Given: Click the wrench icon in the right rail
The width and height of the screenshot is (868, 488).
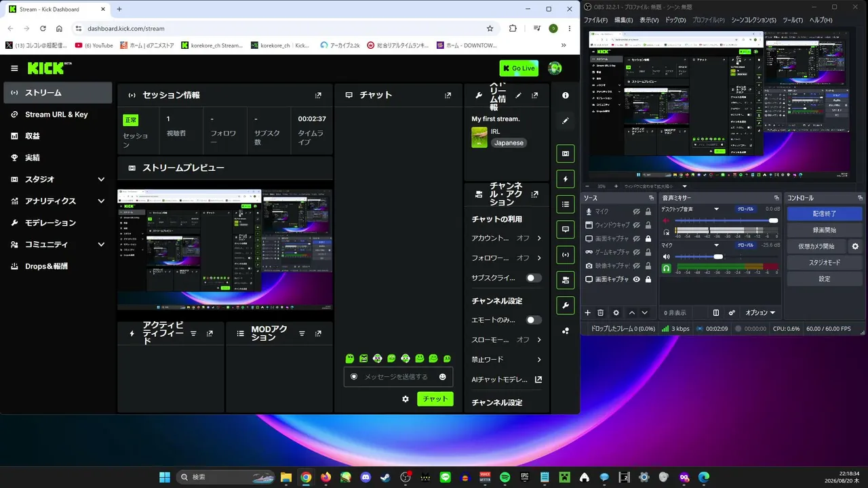Looking at the screenshot, I should tap(566, 305).
